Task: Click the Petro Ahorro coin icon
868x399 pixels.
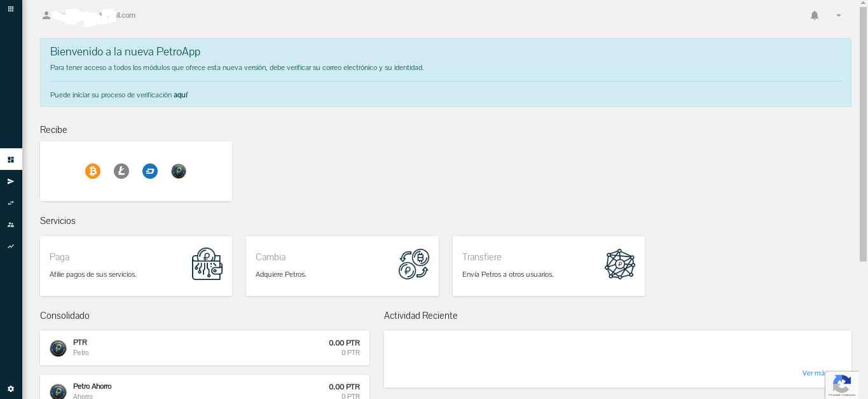Action: click(x=59, y=391)
